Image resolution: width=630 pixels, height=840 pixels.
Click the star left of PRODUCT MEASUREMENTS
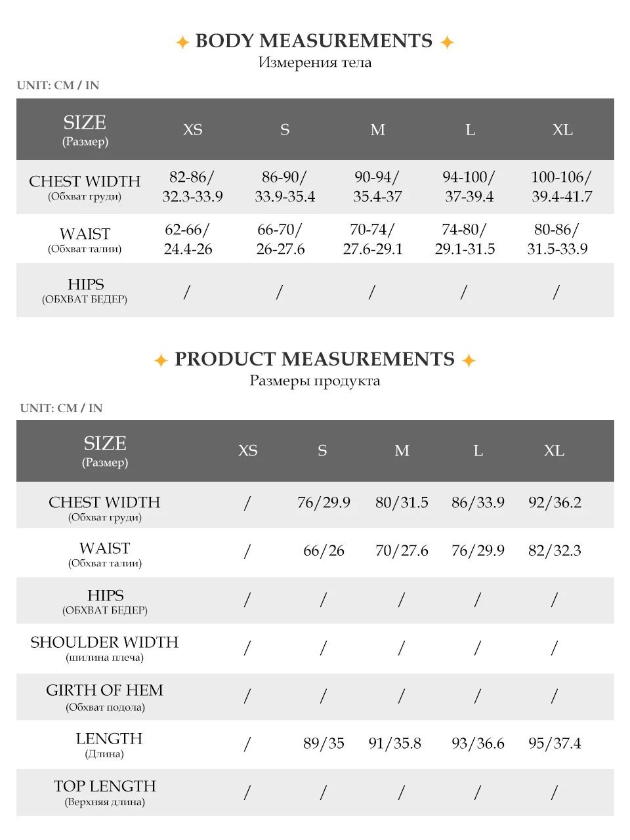tap(161, 360)
